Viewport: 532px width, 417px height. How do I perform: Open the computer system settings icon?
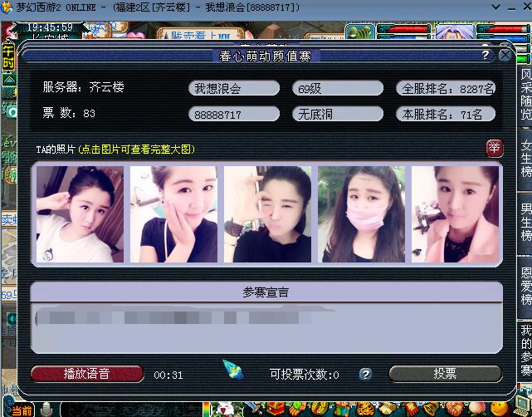click(522, 406)
